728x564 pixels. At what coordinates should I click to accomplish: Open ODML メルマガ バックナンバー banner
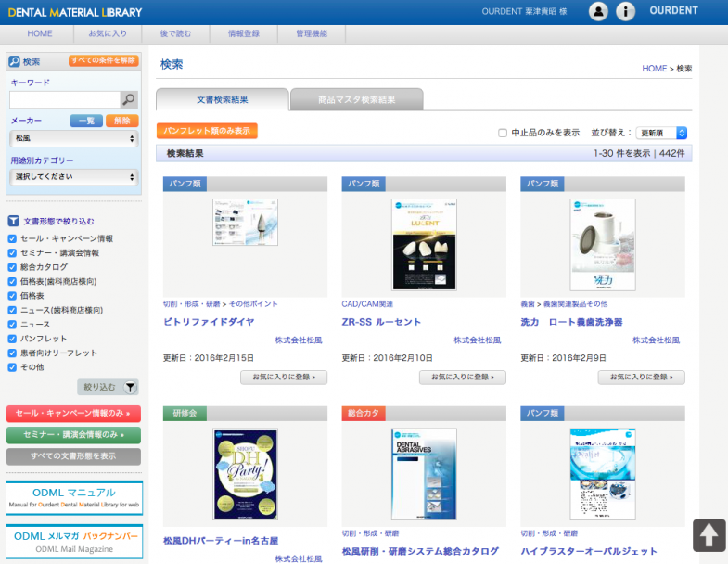(x=74, y=541)
